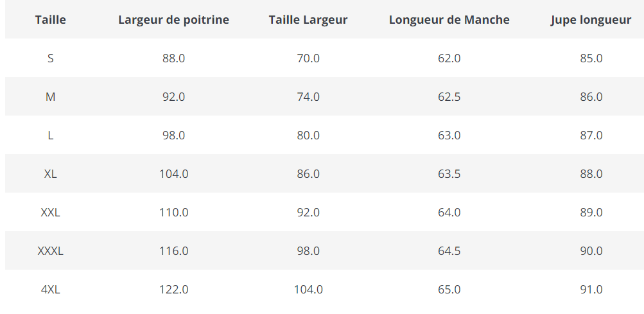Click chest width value 116.0

(173, 251)
